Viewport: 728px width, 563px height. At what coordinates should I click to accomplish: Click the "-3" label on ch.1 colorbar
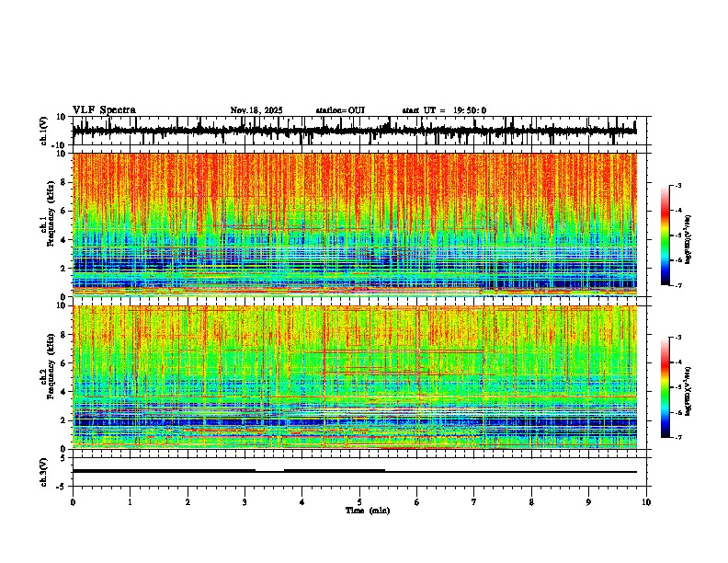pyautogui.click(x=677, y=185)
